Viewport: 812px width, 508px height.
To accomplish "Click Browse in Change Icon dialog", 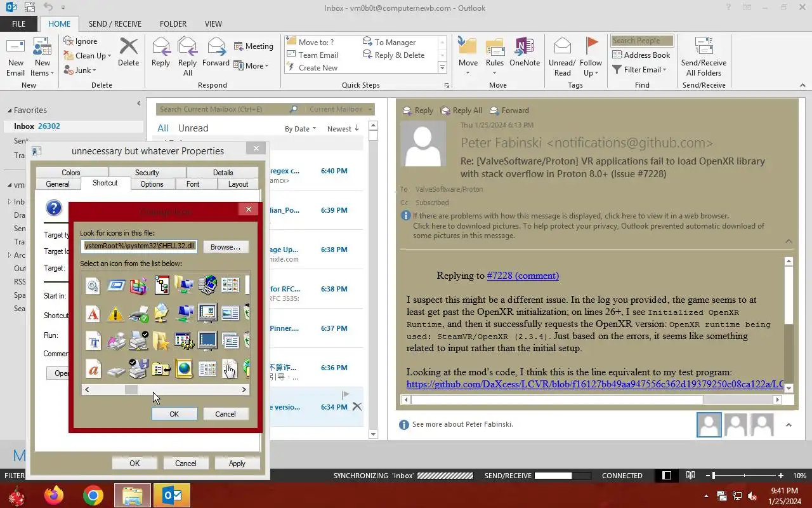I will click(x=226, y=247).
